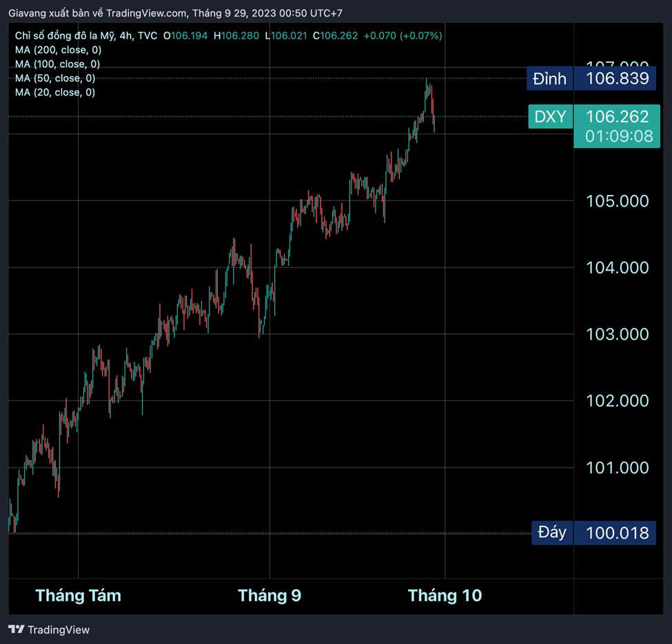Screen dimensions: 672x644
Task: Click Tháng 10 on the time axis
Action: [445, 596]
